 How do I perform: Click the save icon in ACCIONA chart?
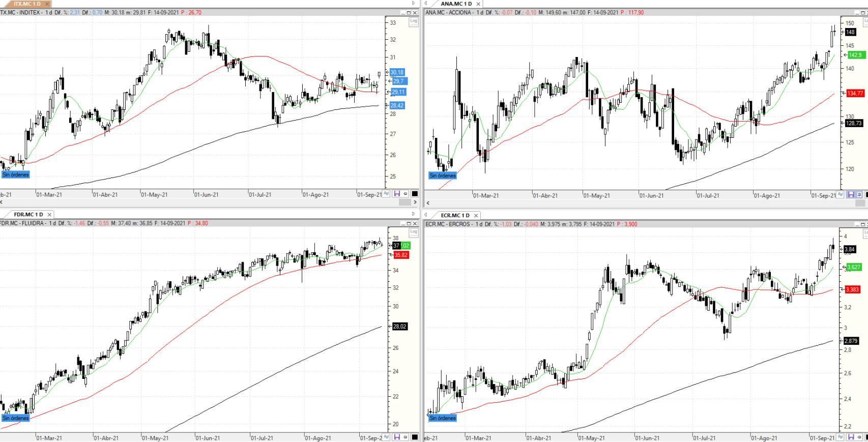pyautogui.click(x=850, y=195)
